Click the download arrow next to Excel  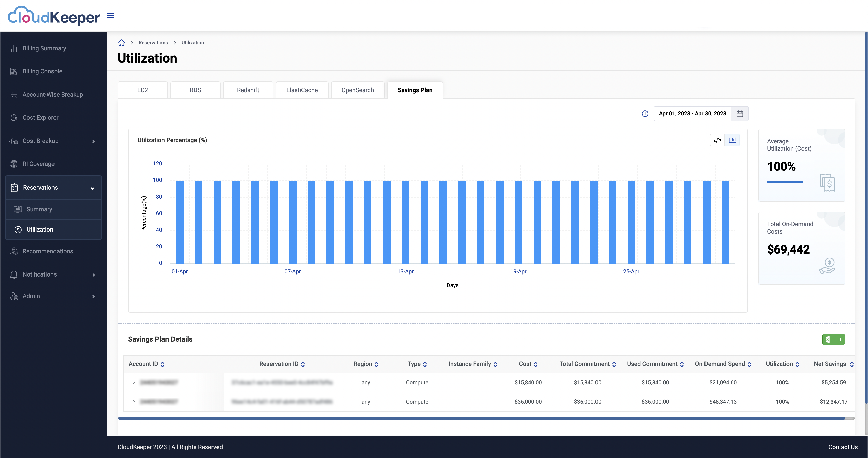(x=840, y=339)
